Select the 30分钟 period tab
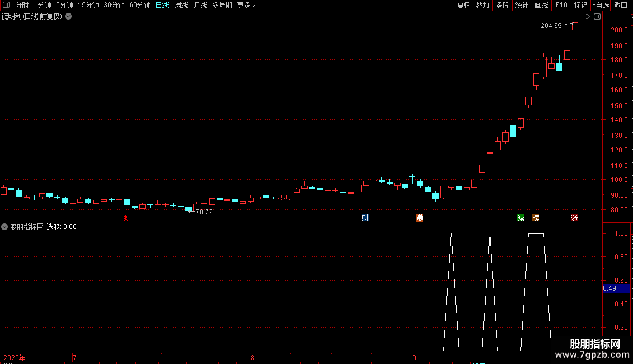Viewport: 633px width, 364px height. [114, 5]
